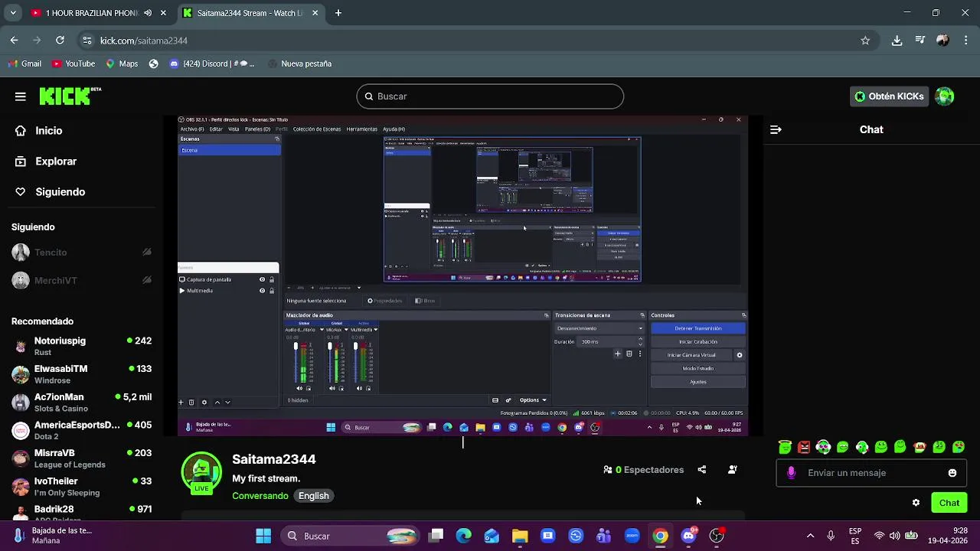
Task: Open chat settings gear icon
Action: coord(916,503)
